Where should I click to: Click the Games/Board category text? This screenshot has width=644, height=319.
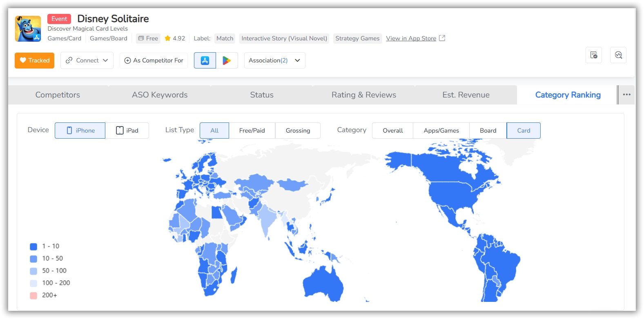click(x=109, y=38)
